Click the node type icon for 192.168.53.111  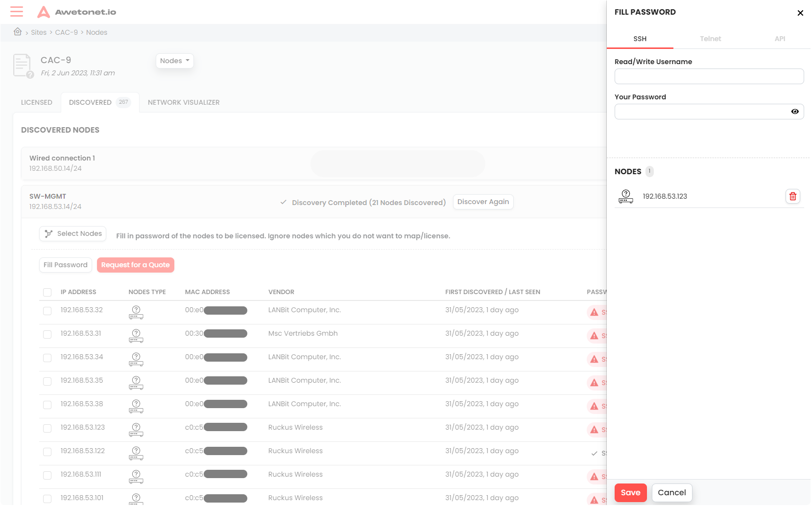click(x=136, y=477)
